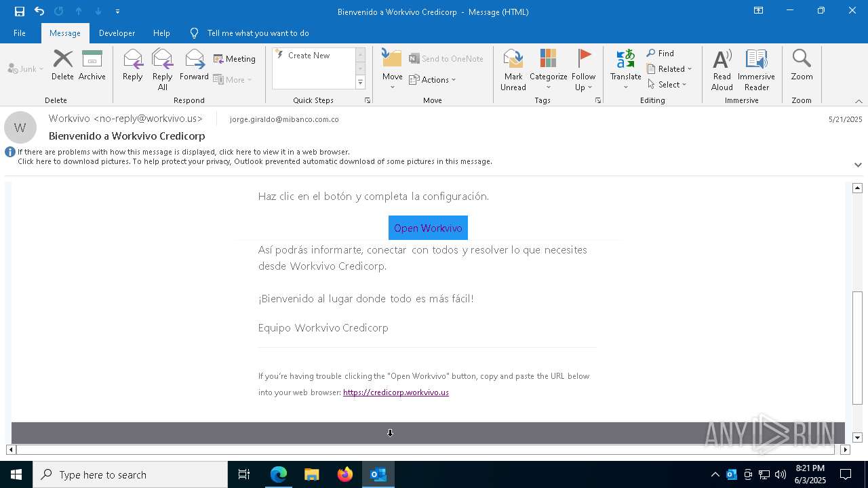Screen dimensions: 868x488
Task: Mark the message as Unread
Action: tap(513, 70)
